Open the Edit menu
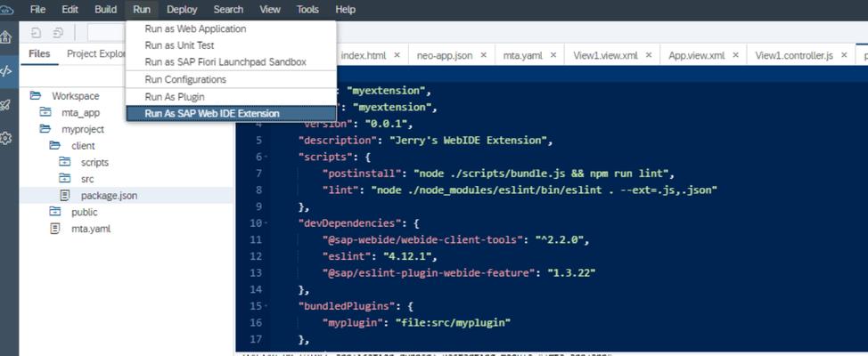This screenshot has width=868, height=356. point(70,10)
